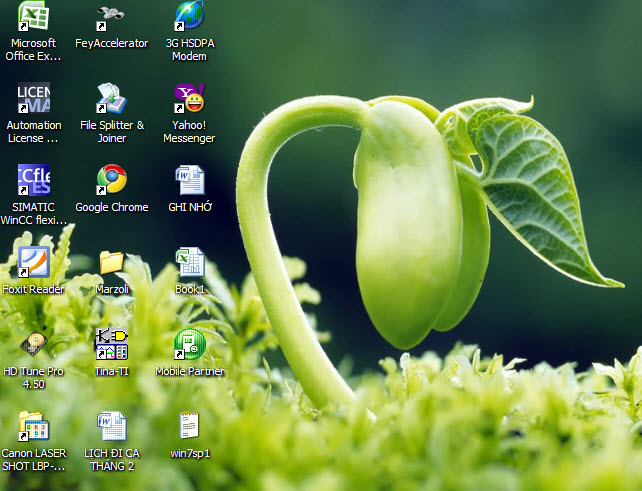Viewport: 642px width, 491px height.
Task: Click the SIMATIC WinCC flexible icon
Action: pyautogui.click(x=33, y=180)
